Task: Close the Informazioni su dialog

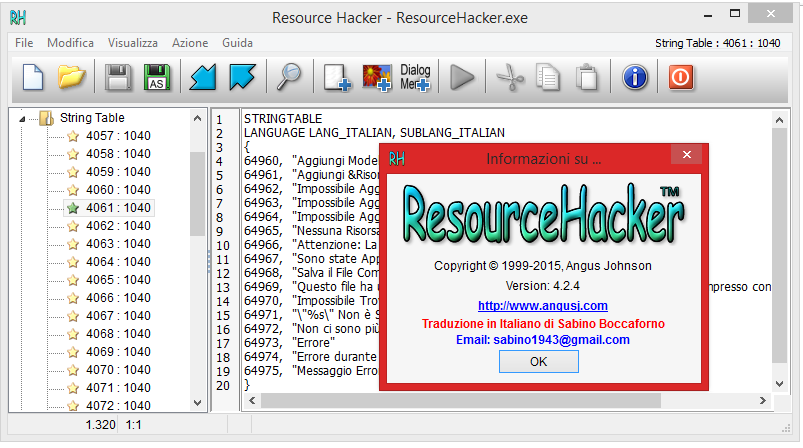Action: tap(687, 154)
